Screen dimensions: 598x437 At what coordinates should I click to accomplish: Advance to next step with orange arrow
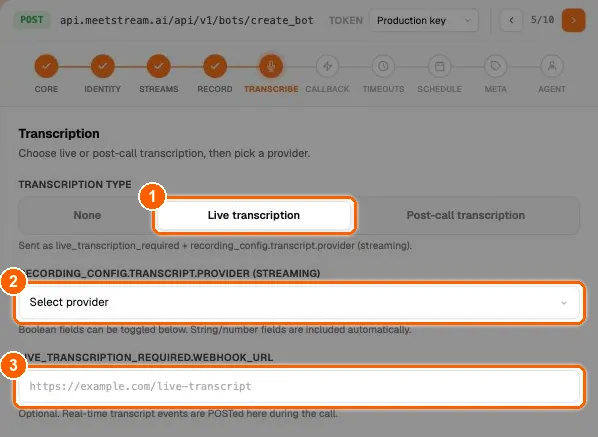coord(573,20)
